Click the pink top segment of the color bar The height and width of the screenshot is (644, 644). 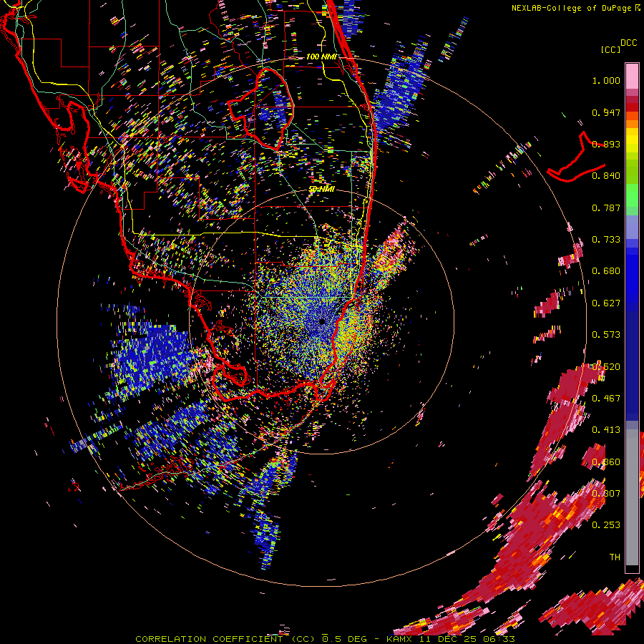[x=632, y=77]
